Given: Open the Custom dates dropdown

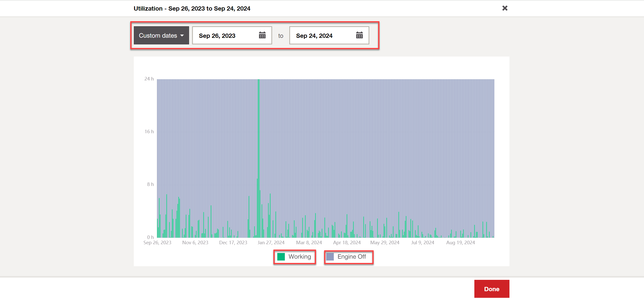Looking at the screenshot, I should coord(161,36).
